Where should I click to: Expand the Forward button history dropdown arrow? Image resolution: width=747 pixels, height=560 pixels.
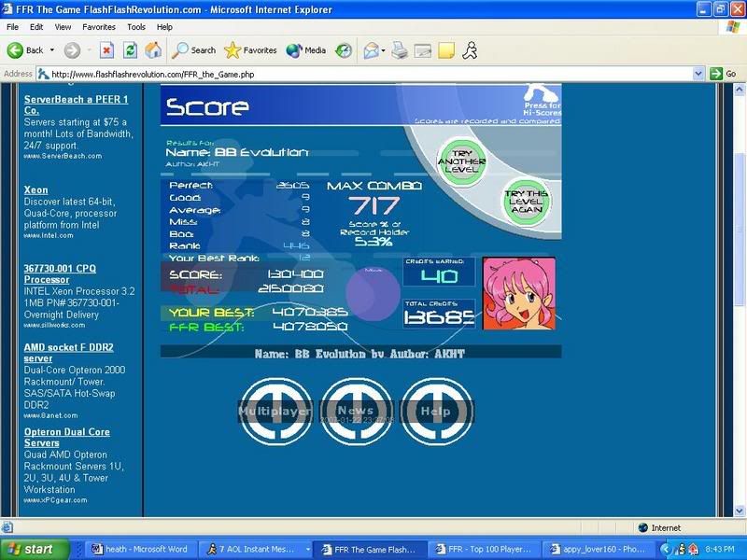pyautogui.click(x=89, y=50)
